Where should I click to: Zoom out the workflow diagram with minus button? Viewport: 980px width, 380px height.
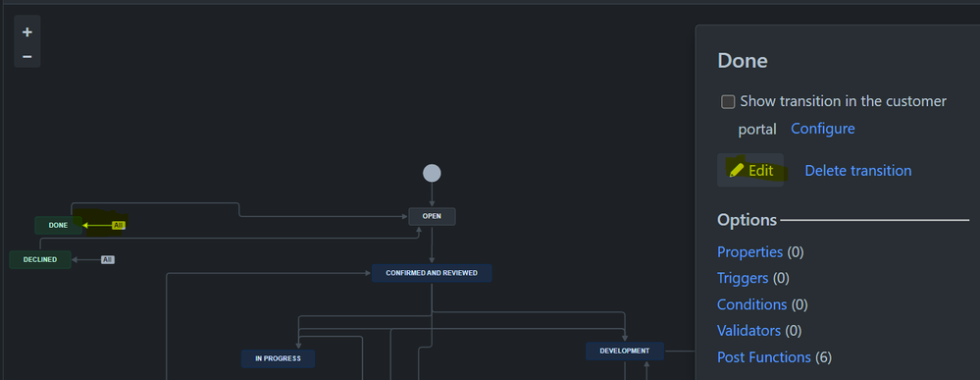tap(27, 56)
